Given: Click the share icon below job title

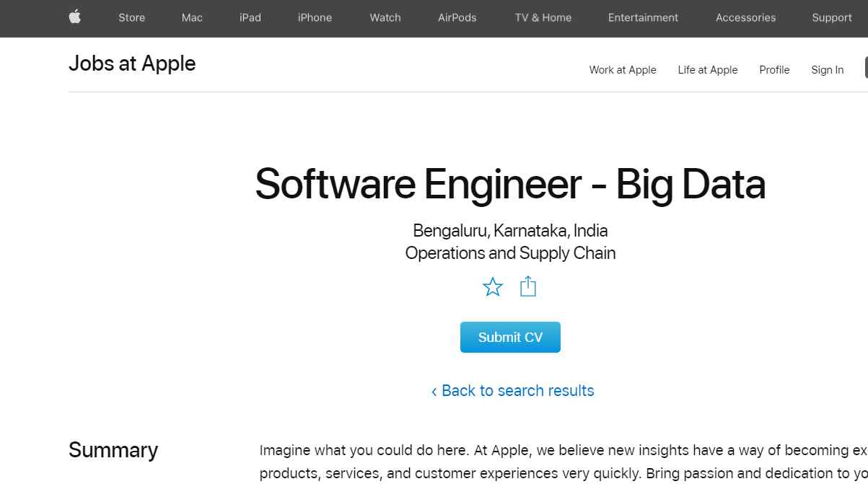Looking at the screenshot, I should coord(528,286).
